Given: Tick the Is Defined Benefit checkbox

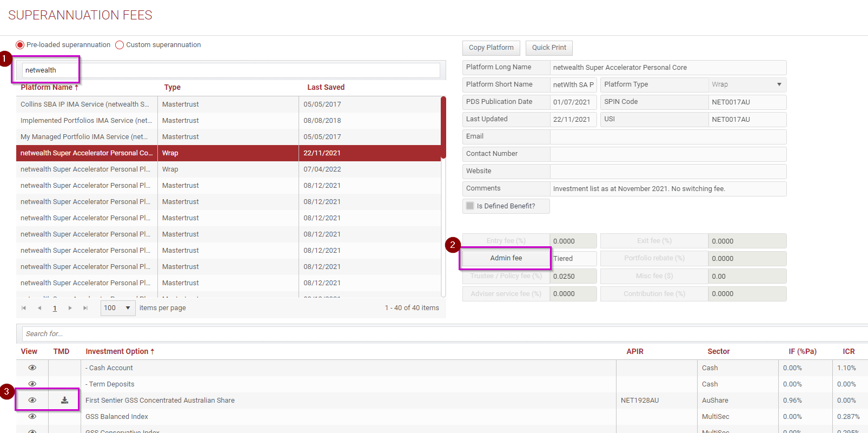Looking at the screenshot, I should point(470,206).
